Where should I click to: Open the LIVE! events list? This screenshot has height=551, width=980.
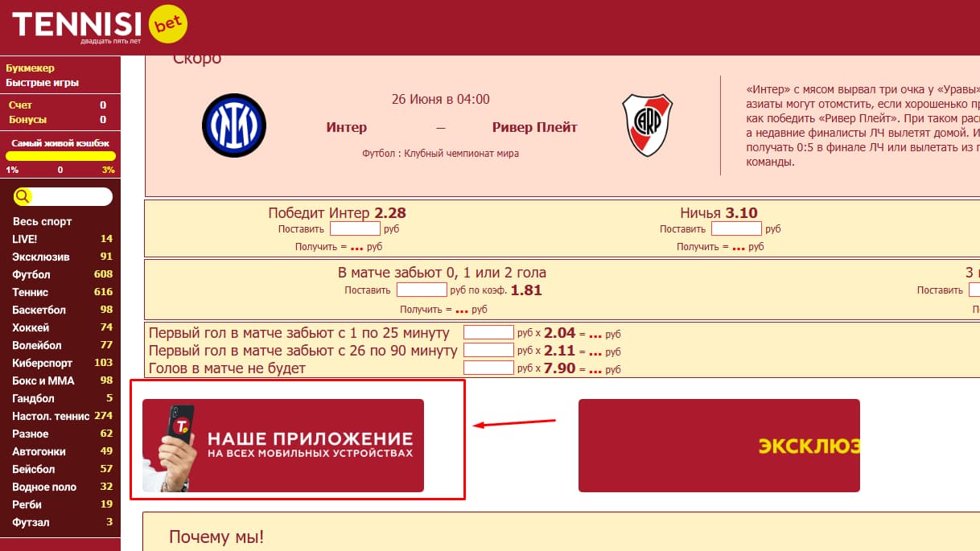61,239
